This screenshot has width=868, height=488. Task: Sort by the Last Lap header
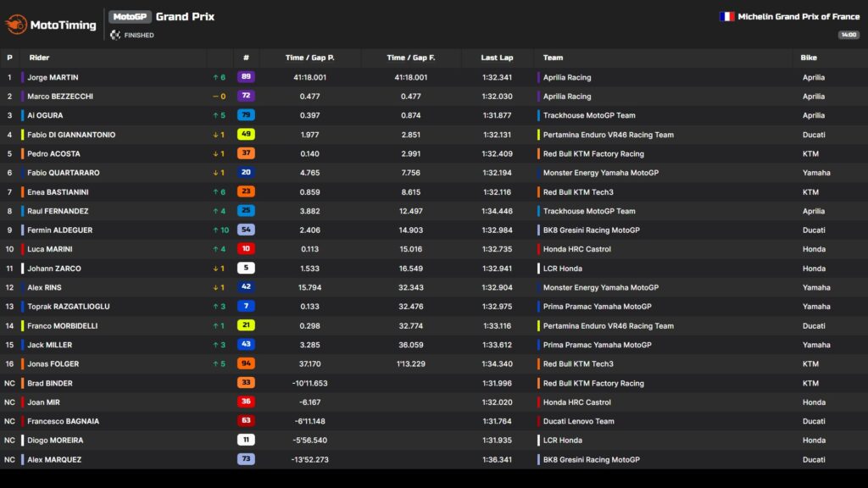[497, 58]
